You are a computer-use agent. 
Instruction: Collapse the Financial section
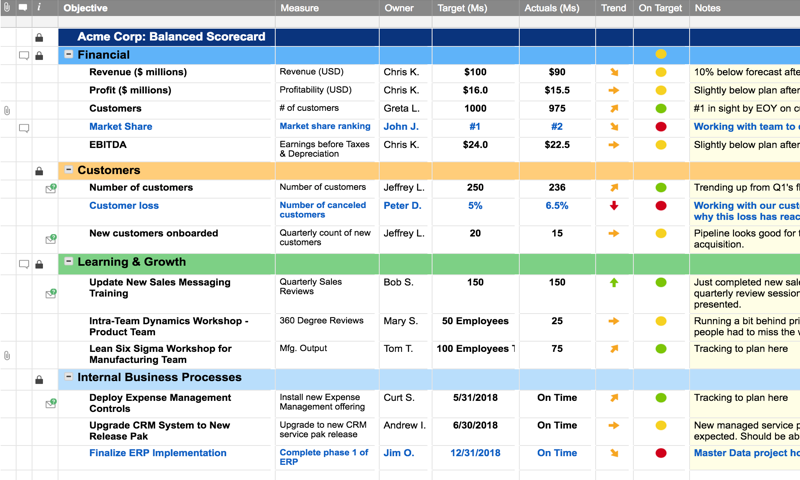[68, 55]
